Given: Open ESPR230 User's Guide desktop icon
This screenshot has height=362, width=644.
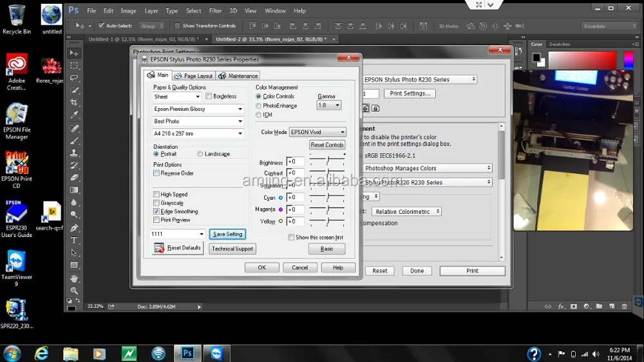Looking at the screenshot, I should [x=17, y=219].
